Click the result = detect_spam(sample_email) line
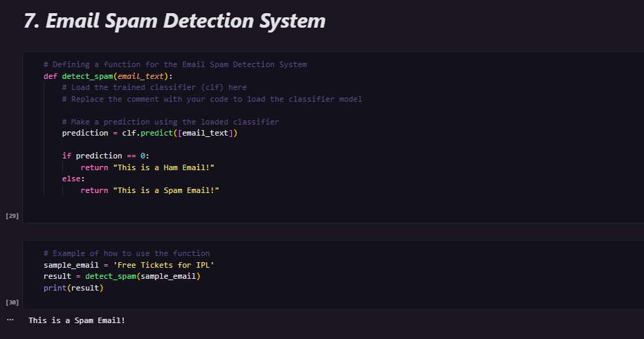The height and width of the screenshot is (339, 644). click(x=122, y=277)
